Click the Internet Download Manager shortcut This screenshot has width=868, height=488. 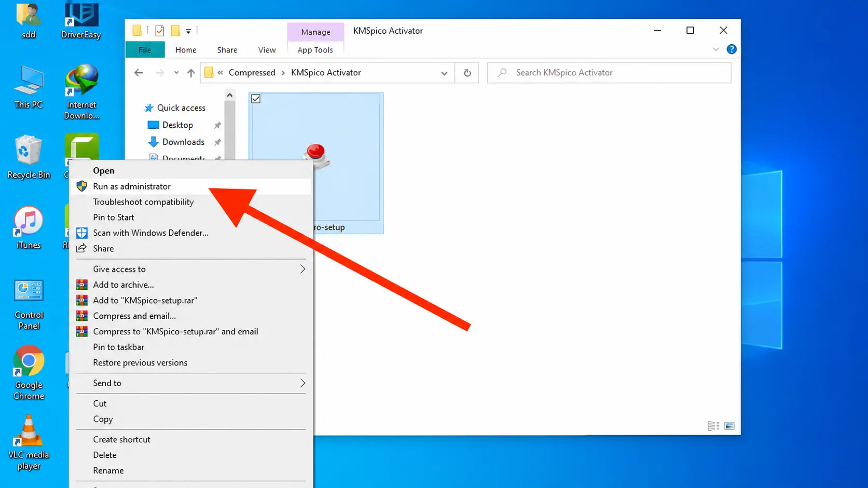click(81, 92)
